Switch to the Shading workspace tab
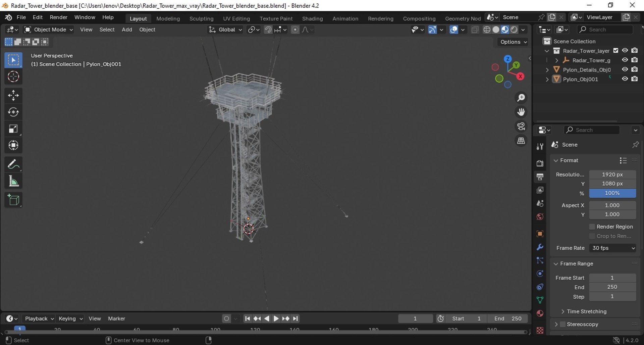Image resolution: width=644 pixels, height=345 pixels. pyautogui.click(x=312, y=18)
